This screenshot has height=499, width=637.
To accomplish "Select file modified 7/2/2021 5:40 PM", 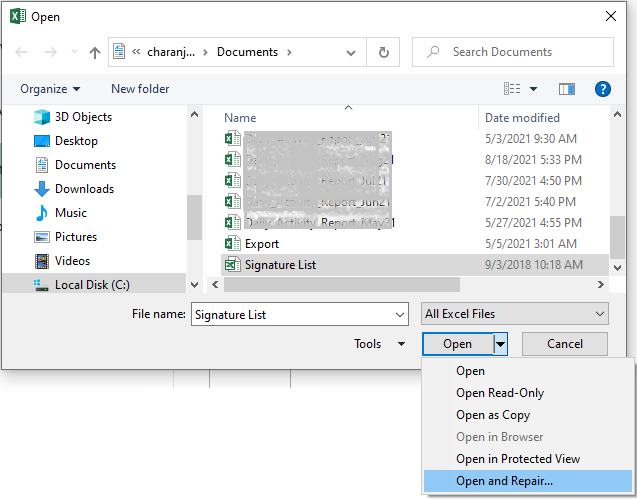I will click(x=530, y=202).
